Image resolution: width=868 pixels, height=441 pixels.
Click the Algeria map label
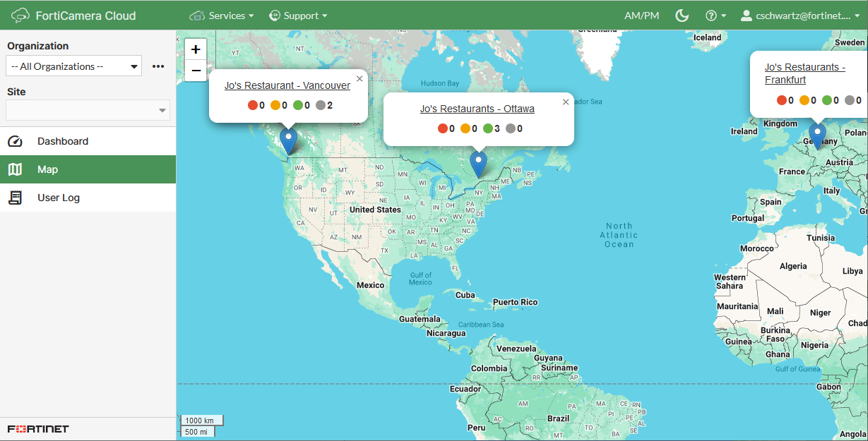(x=793, y=266)
